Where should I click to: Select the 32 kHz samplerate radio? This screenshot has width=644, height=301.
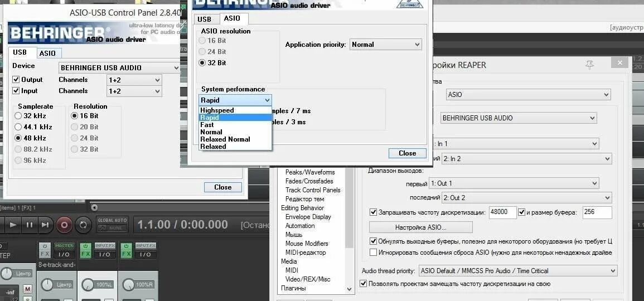coord(18,116)
